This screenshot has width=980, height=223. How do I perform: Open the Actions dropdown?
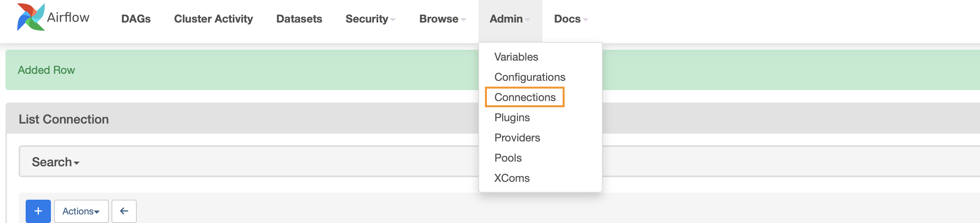pyautogui.click(x=81, y=211)
